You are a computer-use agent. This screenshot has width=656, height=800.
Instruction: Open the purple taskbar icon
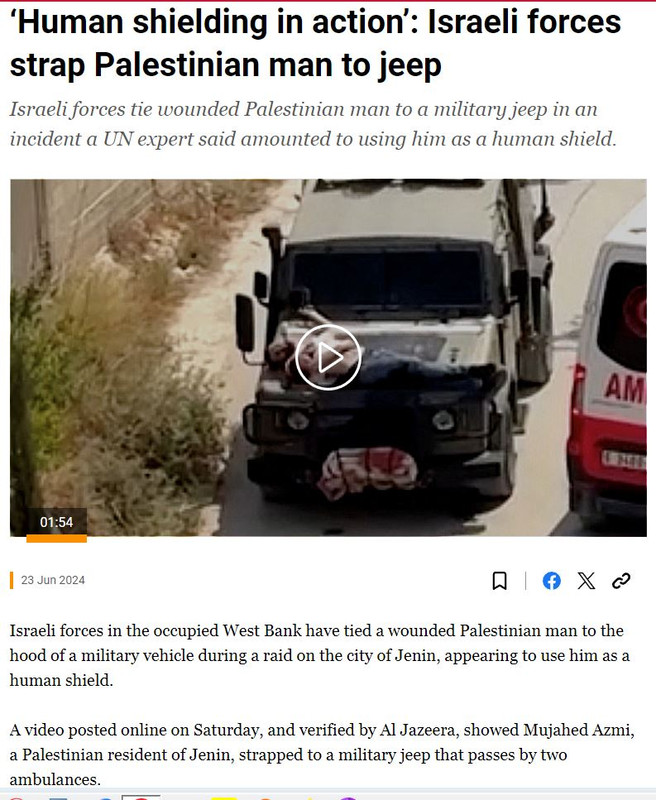click(347, 798)
